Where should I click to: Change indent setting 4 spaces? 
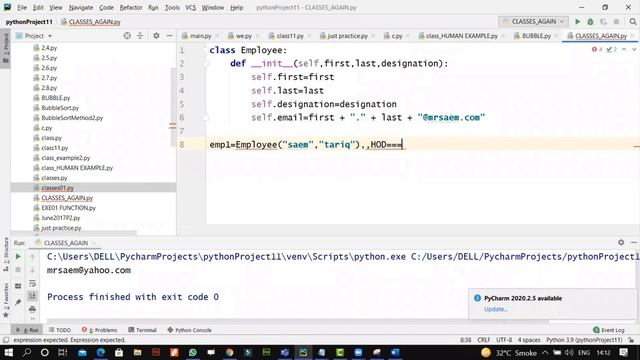click(x=529, y=340)
